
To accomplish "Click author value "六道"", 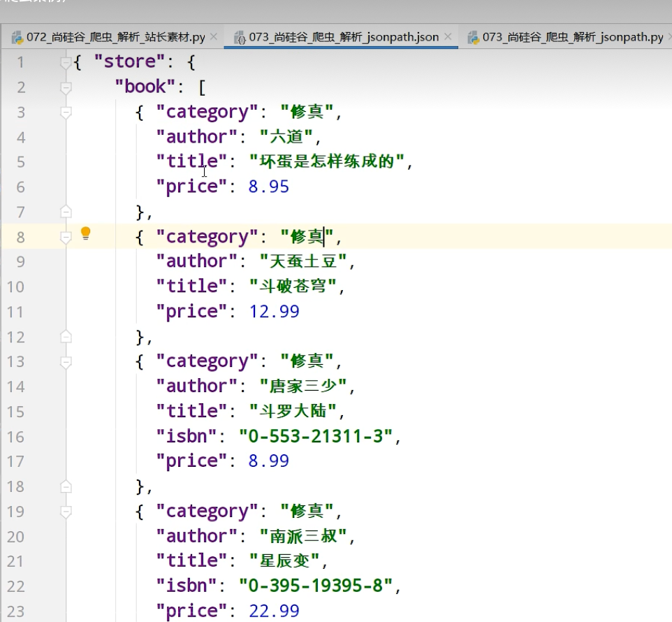I will (x=286, y=137).
